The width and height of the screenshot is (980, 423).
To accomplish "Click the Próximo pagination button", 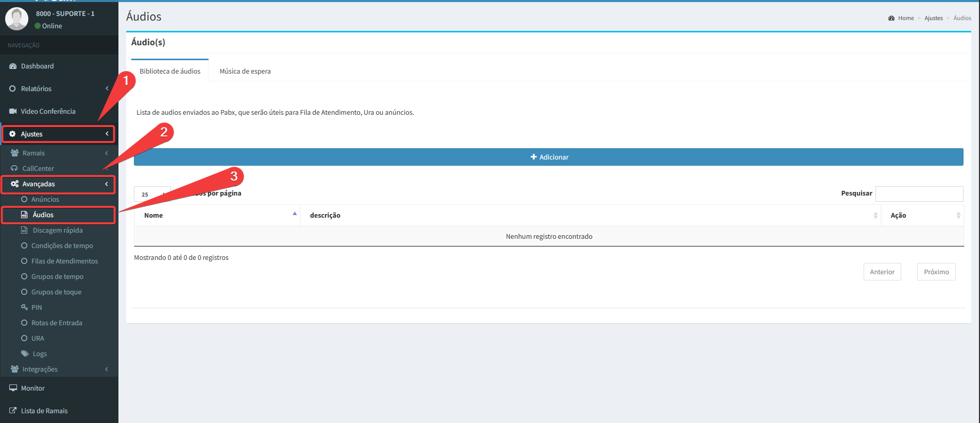I will pyautogui.click(x=936, y=272).
